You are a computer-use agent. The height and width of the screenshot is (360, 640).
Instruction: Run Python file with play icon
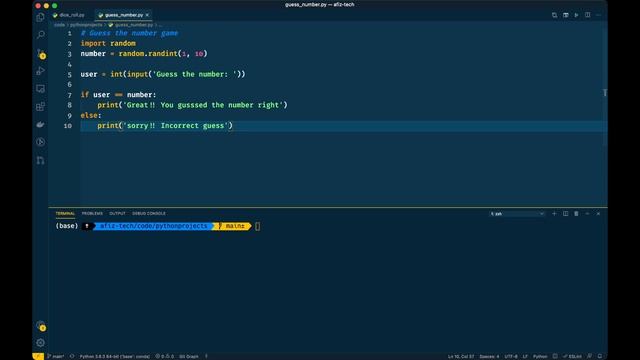point(576,15)
